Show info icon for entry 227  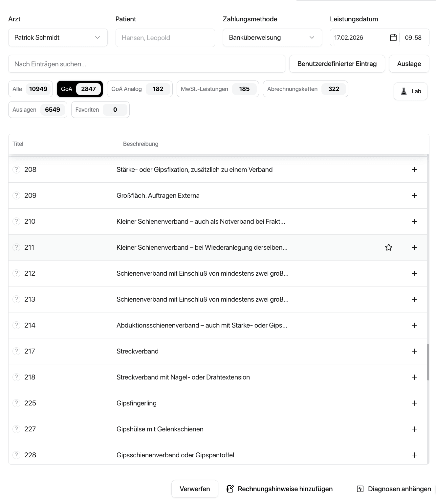point(16,429)
